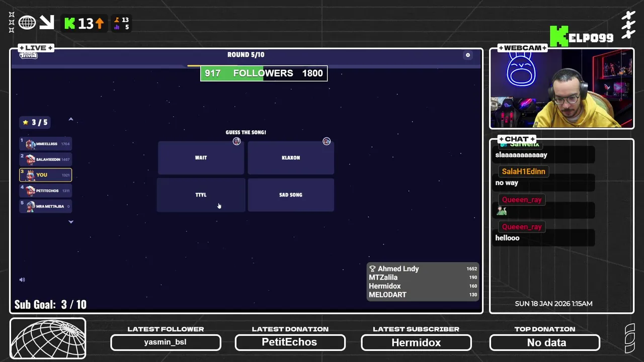This screenshot has height=362, width=644.
Task: Click the latest follower yasmin_bsl box
Action: click(166, 342)
